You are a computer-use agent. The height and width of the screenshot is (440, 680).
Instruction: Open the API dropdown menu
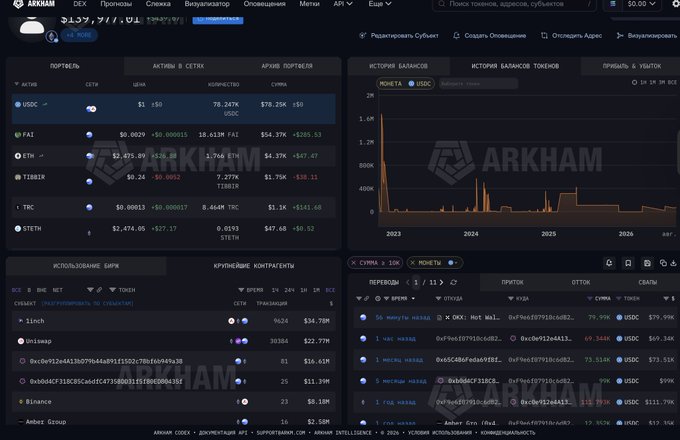tap(343, 4)
